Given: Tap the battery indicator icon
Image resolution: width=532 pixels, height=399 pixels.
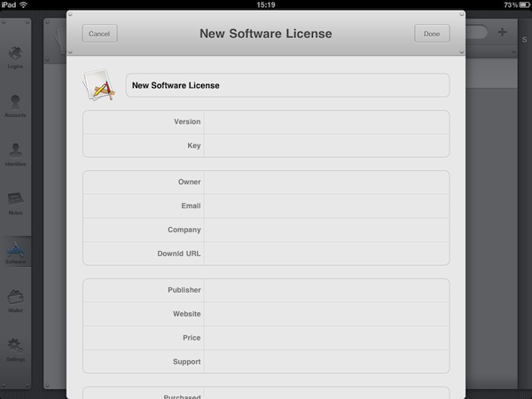Looking at the screenshot, I should click(525, 4).
